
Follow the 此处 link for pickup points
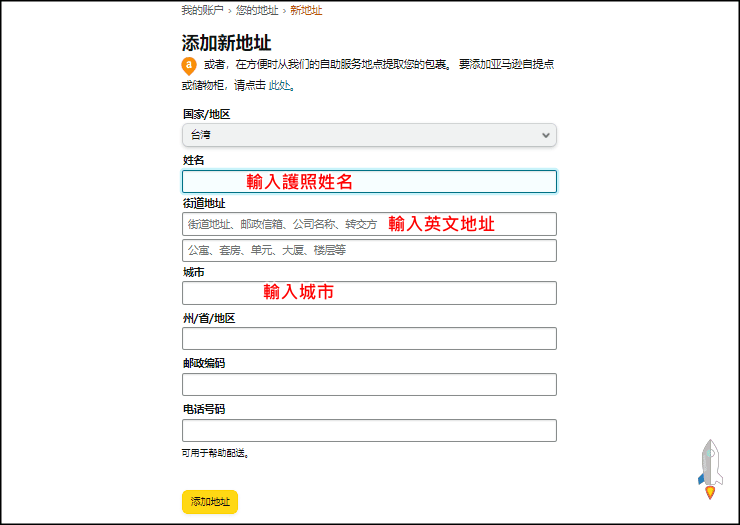[x=279, y=86]
